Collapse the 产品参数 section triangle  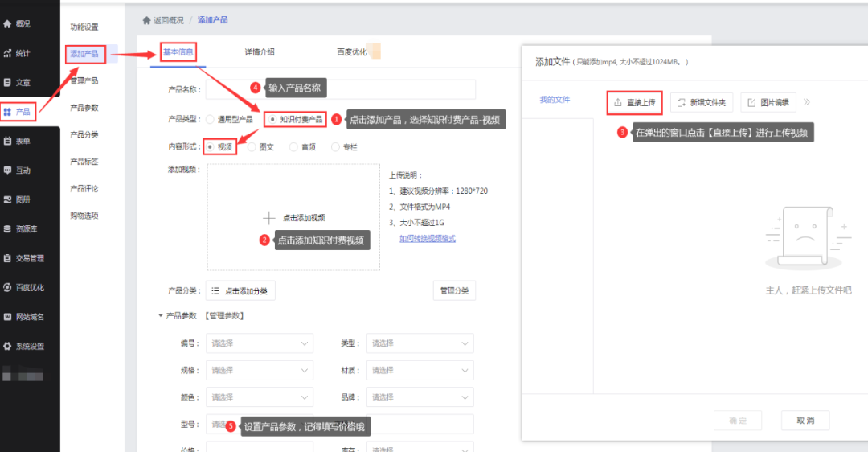point(160,316)
